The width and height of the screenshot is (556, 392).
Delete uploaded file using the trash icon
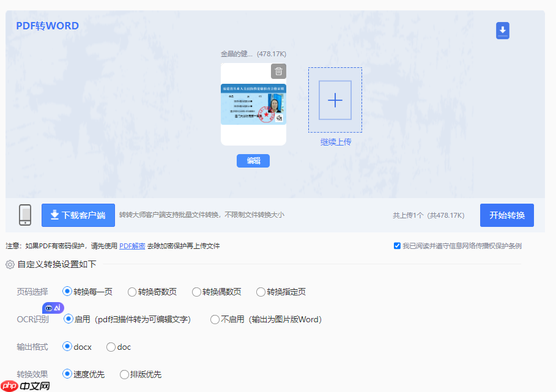click(x=278, y=71)
